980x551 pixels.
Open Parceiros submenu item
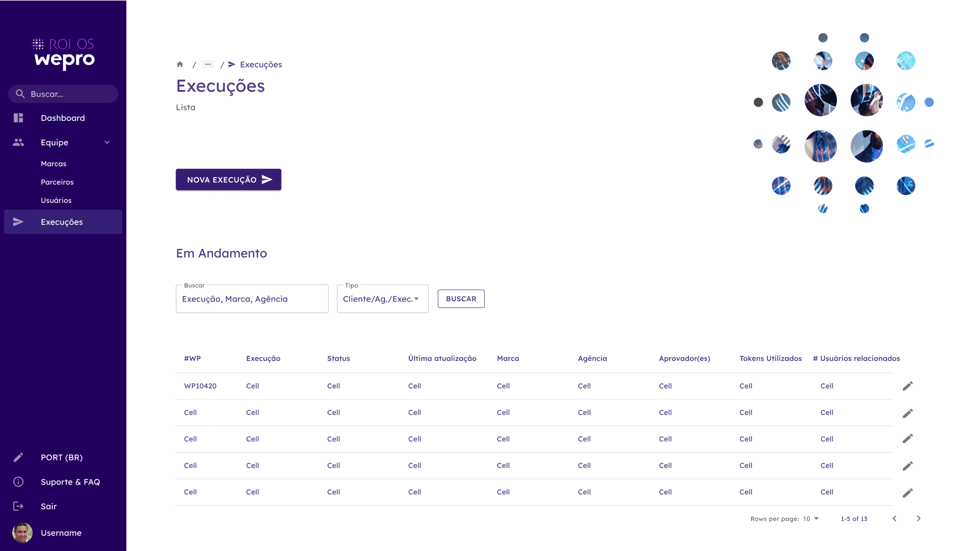[x=57, y=182]
